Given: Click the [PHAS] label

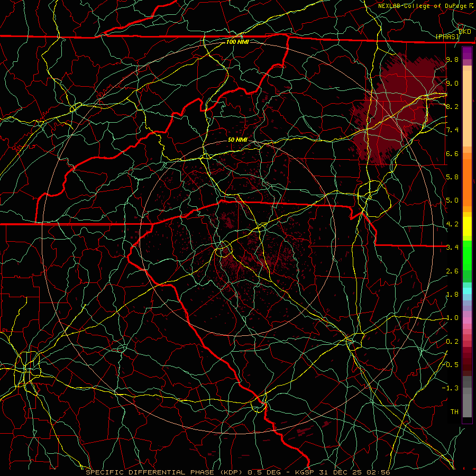Looking at the screenshot, I should pyautogui.click(x=447, y=36).
